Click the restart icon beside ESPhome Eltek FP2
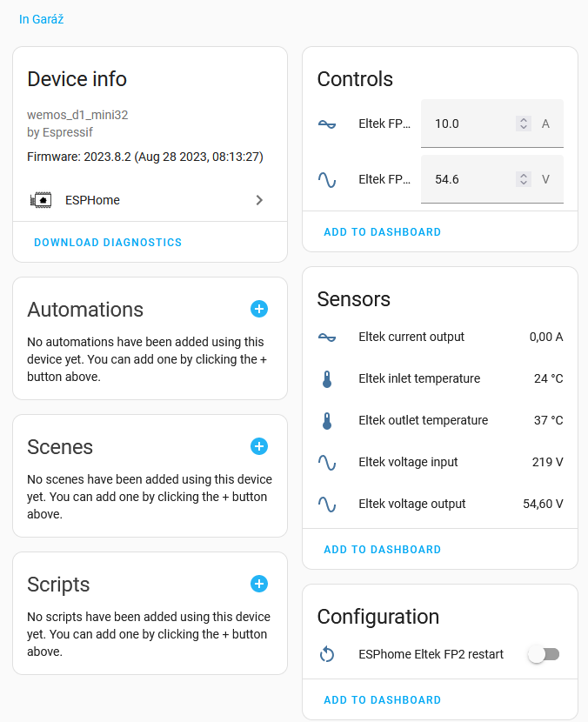This screenshot has height=722, width=588. click(x=327, y=654)
